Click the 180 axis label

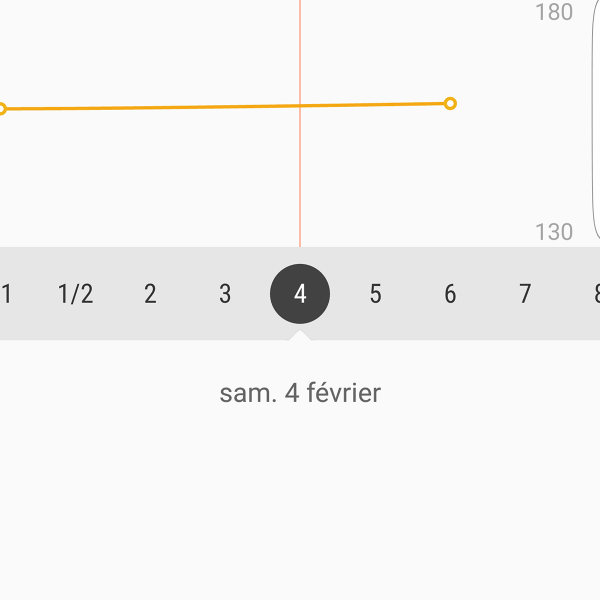click(554, 13)
